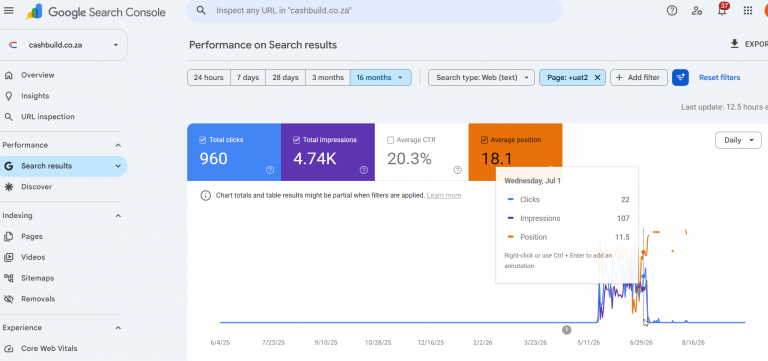This screenshot has height=361, width=768.
Task: Click the Videos icon in sidebar
Action: 8,257
